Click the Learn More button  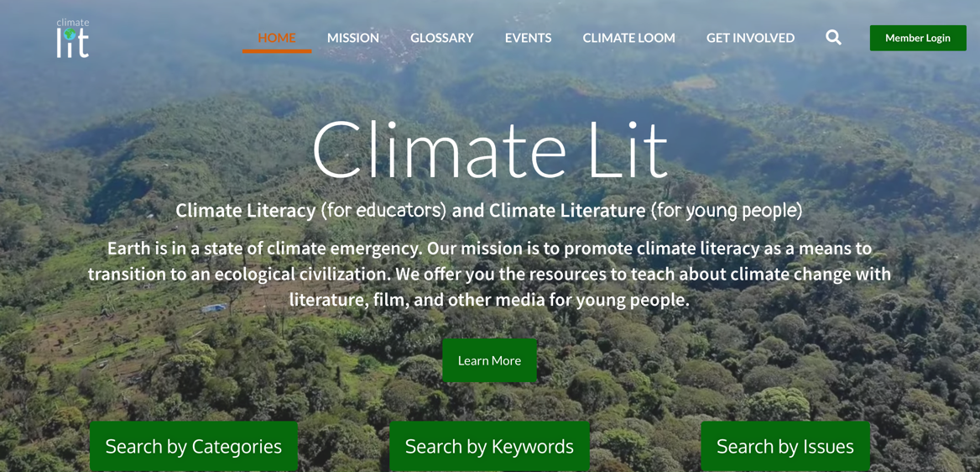tap(489, 360)
